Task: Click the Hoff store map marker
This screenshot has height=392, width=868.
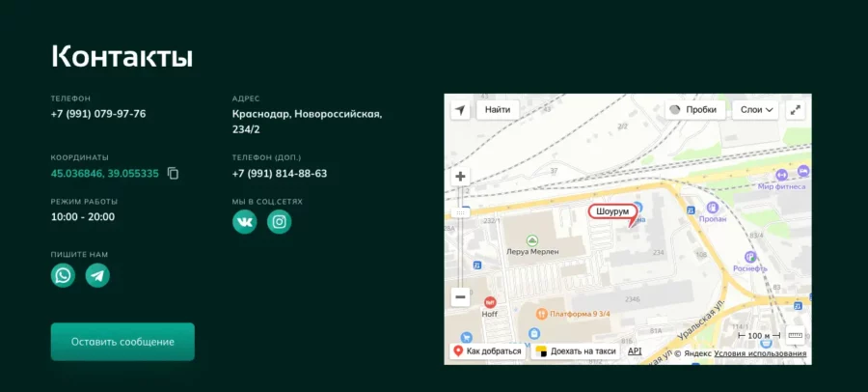Action: click(x=490, y=303)
